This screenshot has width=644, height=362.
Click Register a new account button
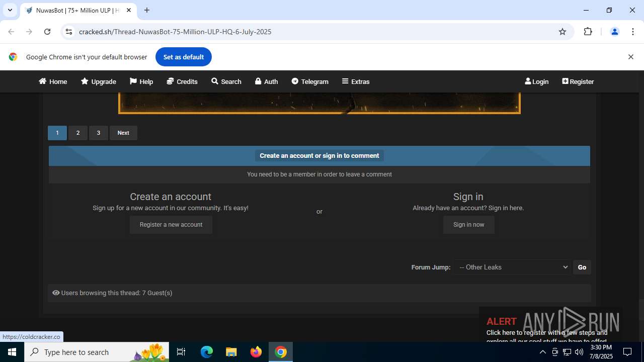click(171, 225)
